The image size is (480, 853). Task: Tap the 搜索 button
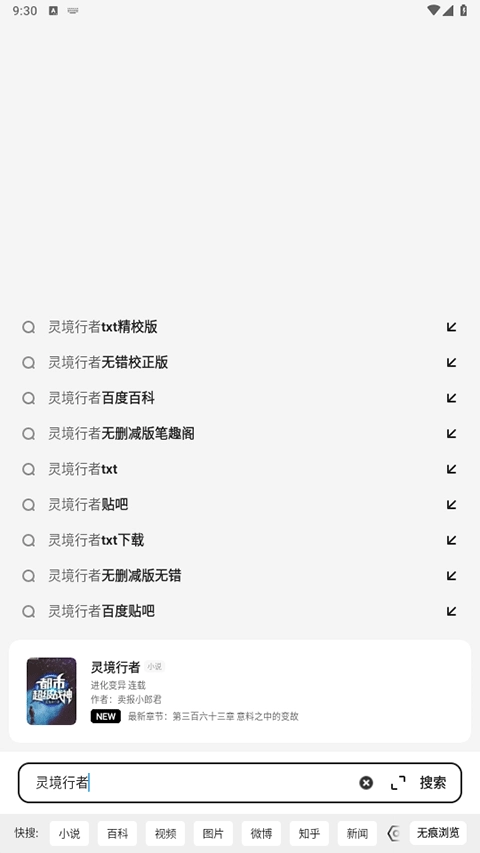point(433,782)
